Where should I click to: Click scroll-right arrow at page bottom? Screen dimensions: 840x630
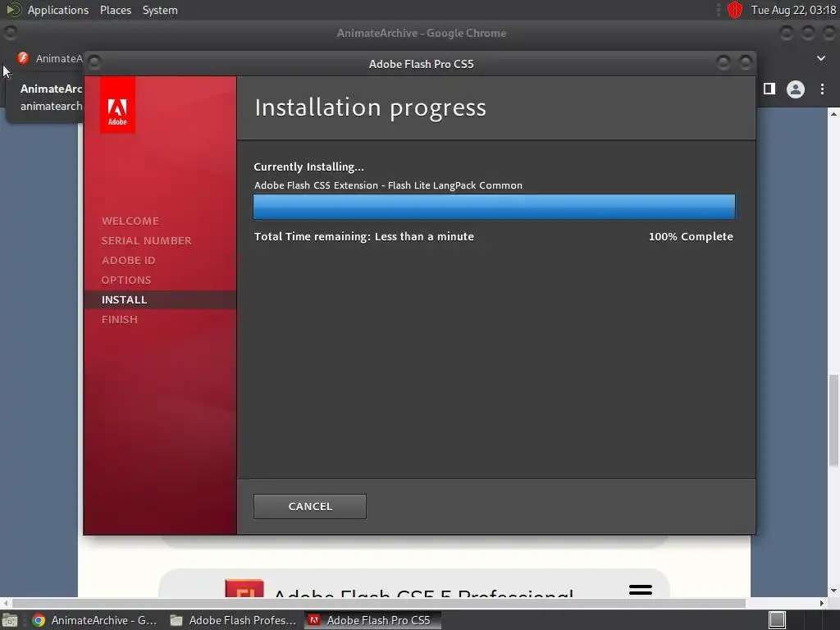pos(822,603)
